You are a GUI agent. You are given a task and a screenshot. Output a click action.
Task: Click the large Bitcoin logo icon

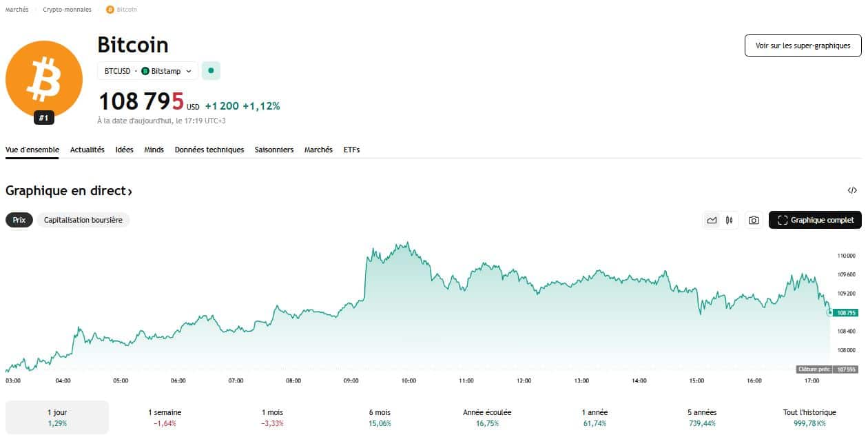tap(44, 79)
